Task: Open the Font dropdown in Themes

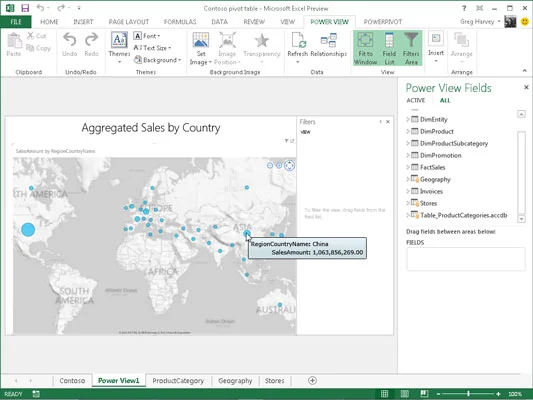Action: (x=147, y=36)
